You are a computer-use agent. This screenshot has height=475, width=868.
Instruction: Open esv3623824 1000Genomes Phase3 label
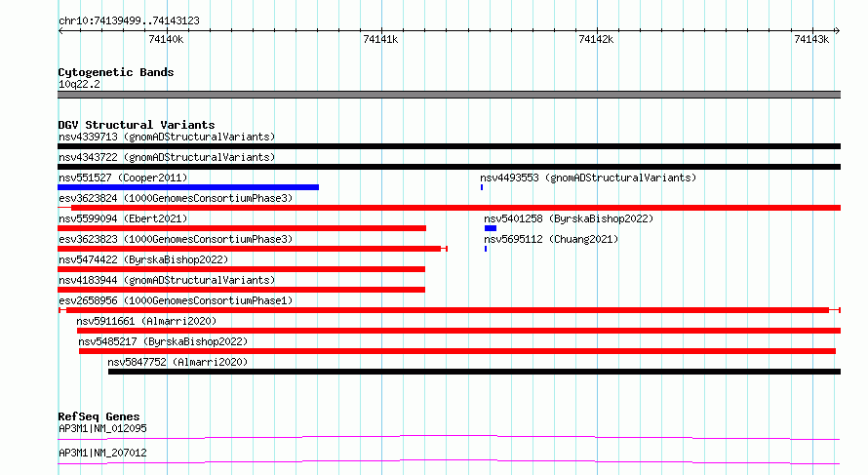tap(176, 198)
